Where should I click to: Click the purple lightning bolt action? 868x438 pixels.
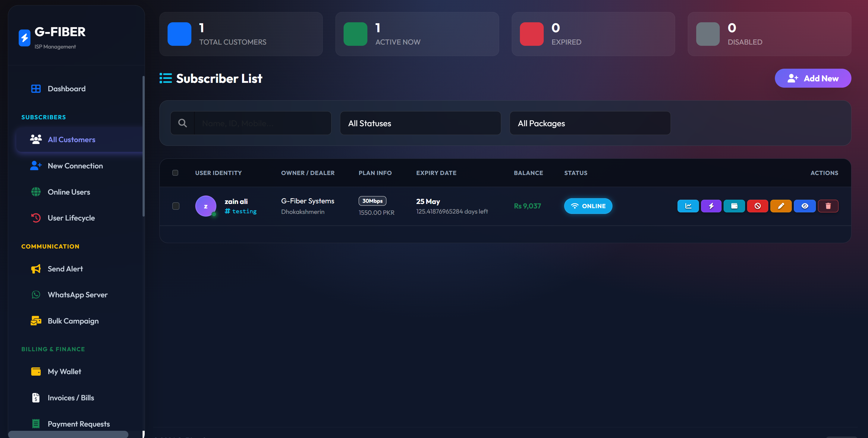point(711,206)
